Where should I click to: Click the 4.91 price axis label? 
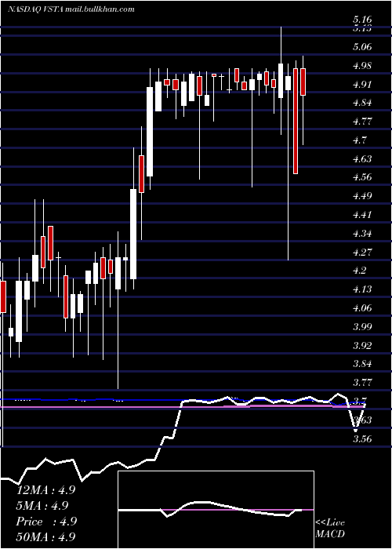362,85
